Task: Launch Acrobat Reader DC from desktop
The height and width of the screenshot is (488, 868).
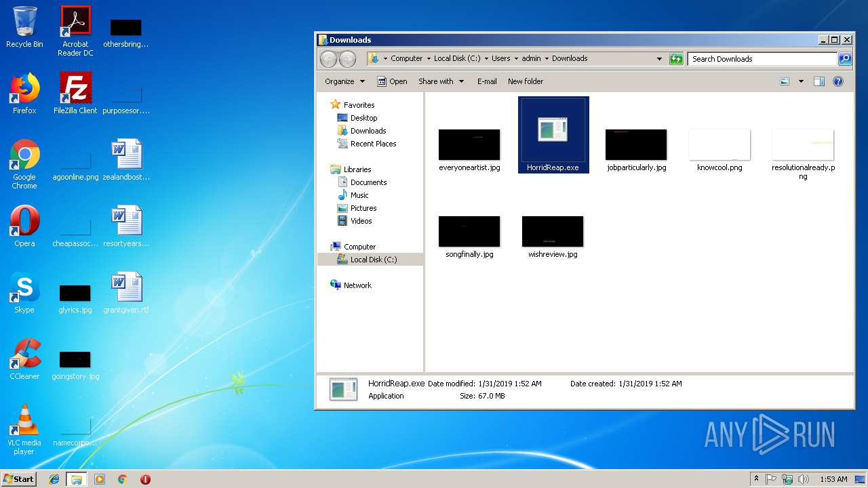Action: pyautogui.click(x=75, y=31)
